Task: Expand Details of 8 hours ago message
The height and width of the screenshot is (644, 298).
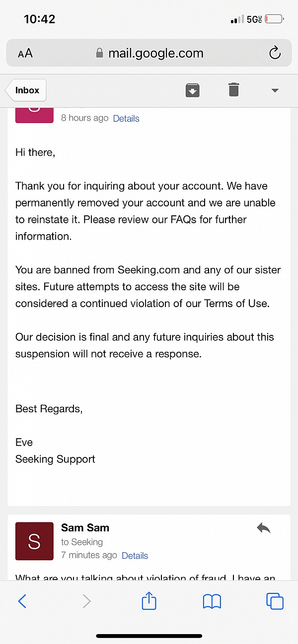Action: (126, 119)
